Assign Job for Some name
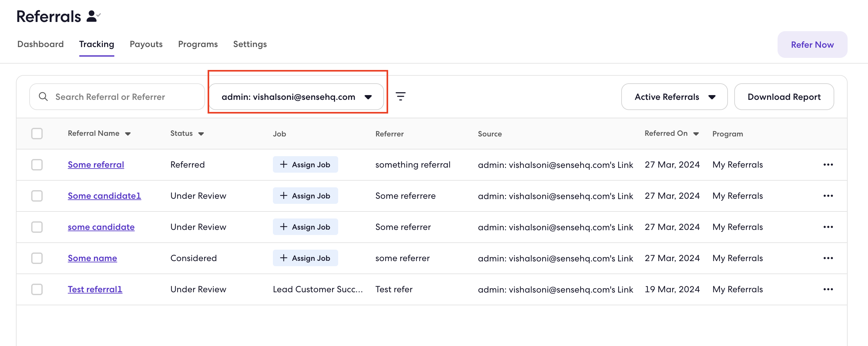The image size is (868, 346). click(x=305, y=258)
